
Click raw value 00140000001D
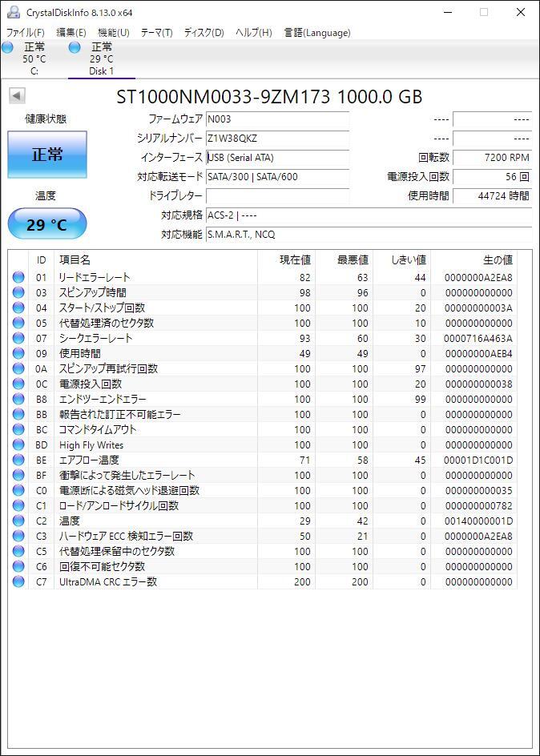pos(478,521)
